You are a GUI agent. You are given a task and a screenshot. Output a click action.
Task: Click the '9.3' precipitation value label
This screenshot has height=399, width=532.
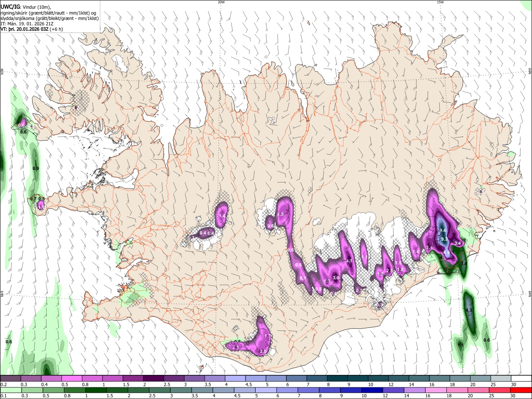[444, 239]
